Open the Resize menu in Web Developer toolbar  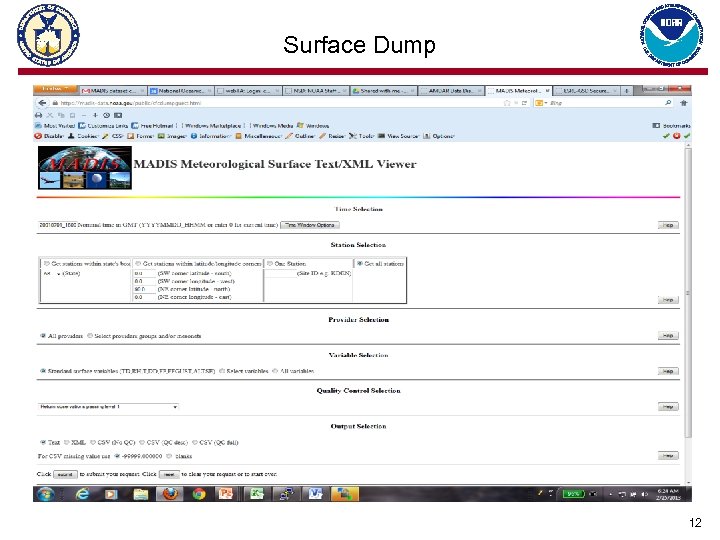(x=332, y=136)
